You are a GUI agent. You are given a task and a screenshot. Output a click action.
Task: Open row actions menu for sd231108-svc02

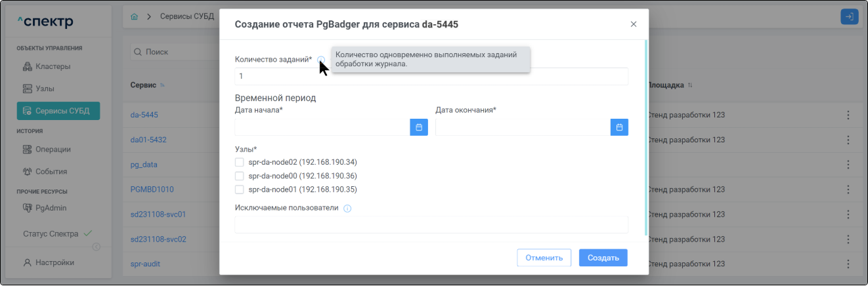pyautogui.click(x=848, y=239)
